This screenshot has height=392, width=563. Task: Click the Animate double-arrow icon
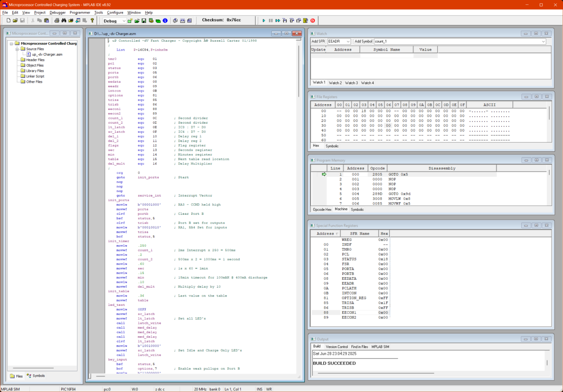[x=278, y=21]
